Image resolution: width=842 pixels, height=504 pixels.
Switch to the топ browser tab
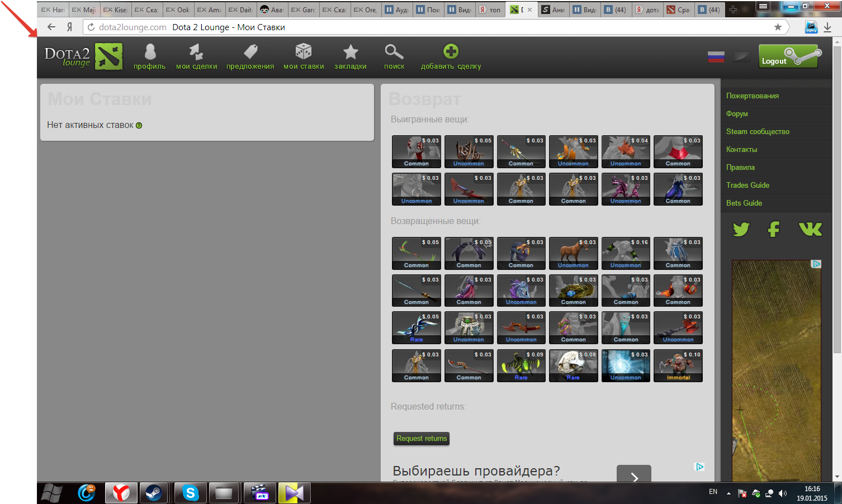[490, 9]
